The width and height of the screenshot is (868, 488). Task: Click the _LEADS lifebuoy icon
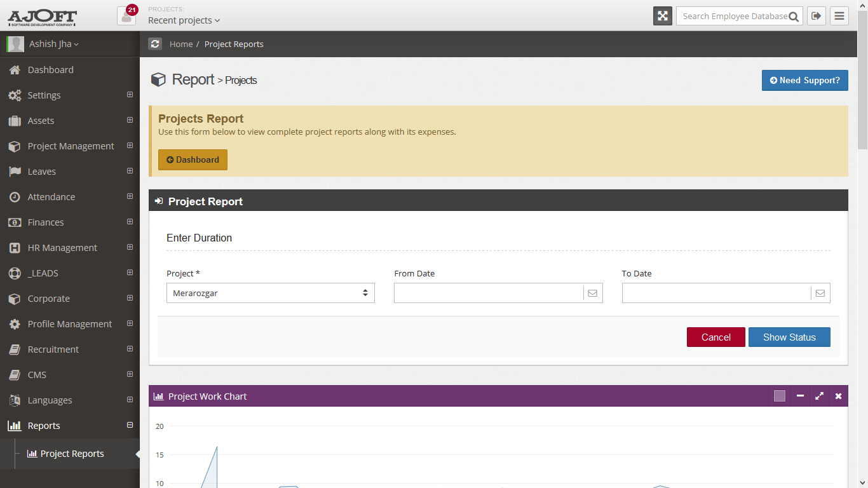15,273
